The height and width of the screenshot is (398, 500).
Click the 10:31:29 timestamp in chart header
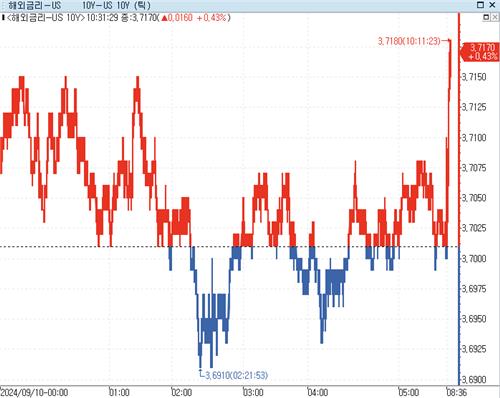(x=102, y=17)
